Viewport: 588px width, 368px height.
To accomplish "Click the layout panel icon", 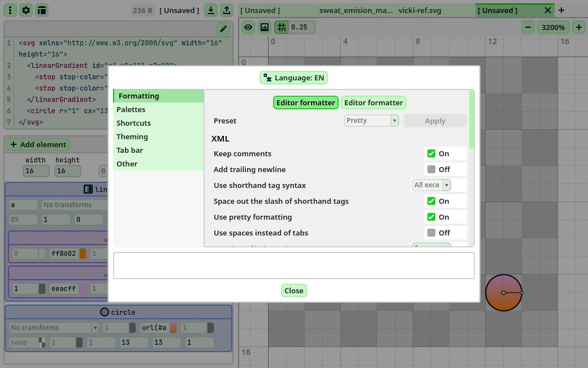I will 42,10.
